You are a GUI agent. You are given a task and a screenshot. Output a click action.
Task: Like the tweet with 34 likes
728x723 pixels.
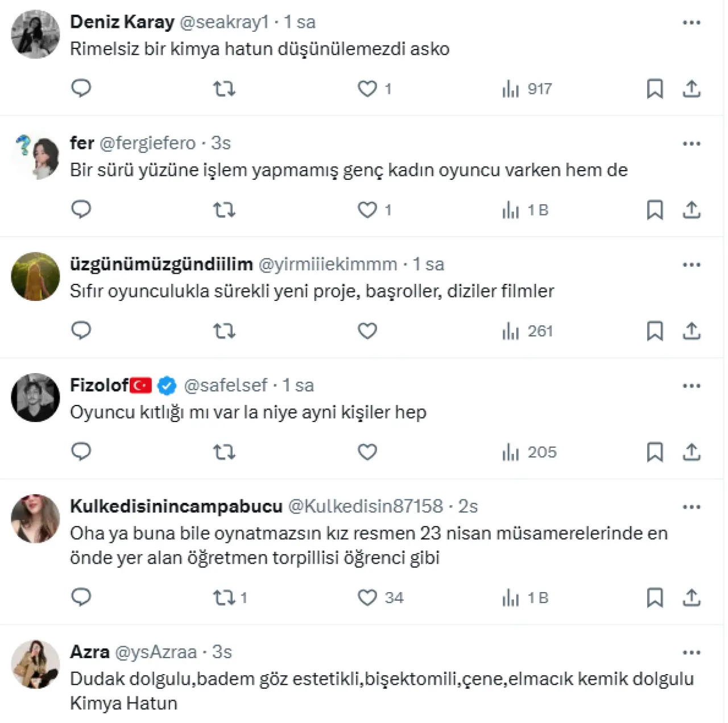(367, 598)
